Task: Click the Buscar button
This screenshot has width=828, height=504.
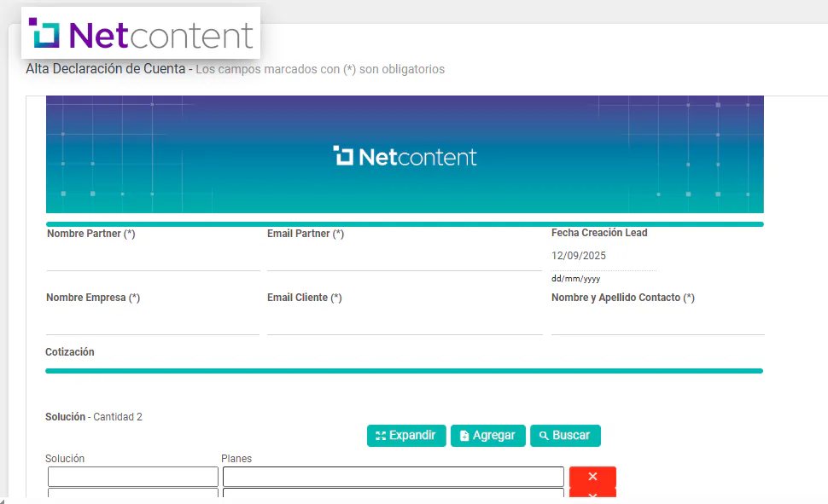Action: pos(565,436)
